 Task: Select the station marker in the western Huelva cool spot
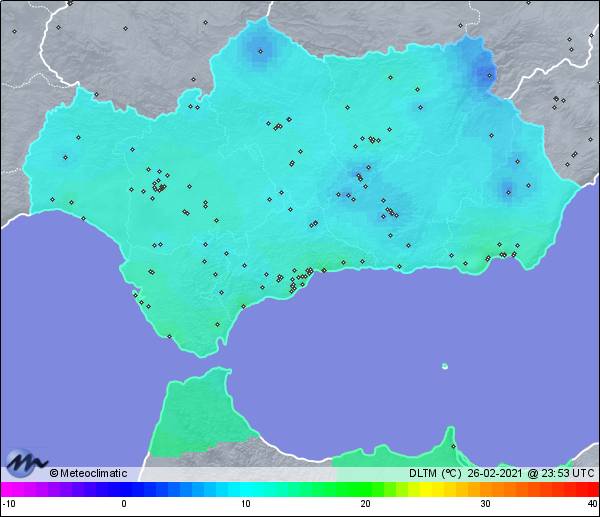click(x=65, y=157)
